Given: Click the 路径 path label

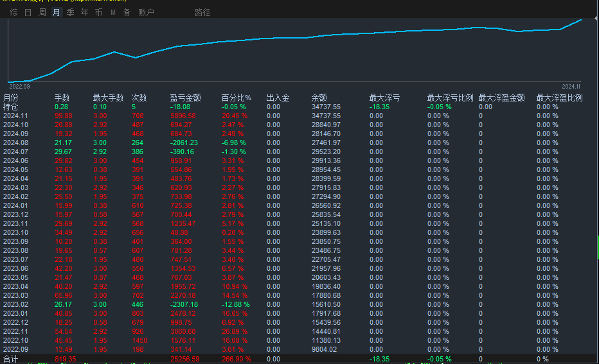Looking at the screenshot, I should (202, 13).
